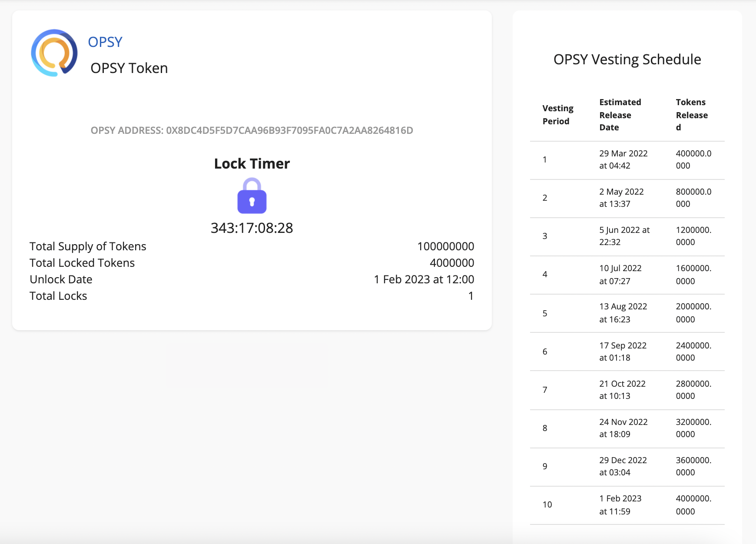Click the OPSY token logo icon

pos(54,53)
